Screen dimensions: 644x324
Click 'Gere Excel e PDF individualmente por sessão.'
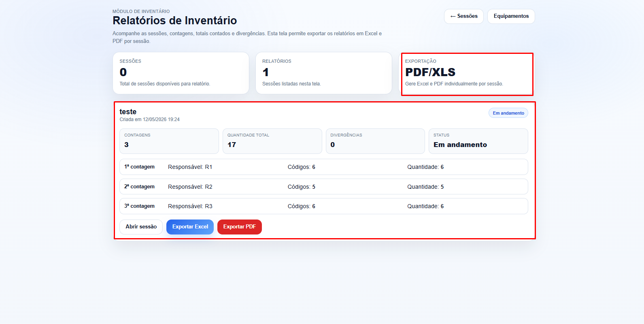[454, 84]
